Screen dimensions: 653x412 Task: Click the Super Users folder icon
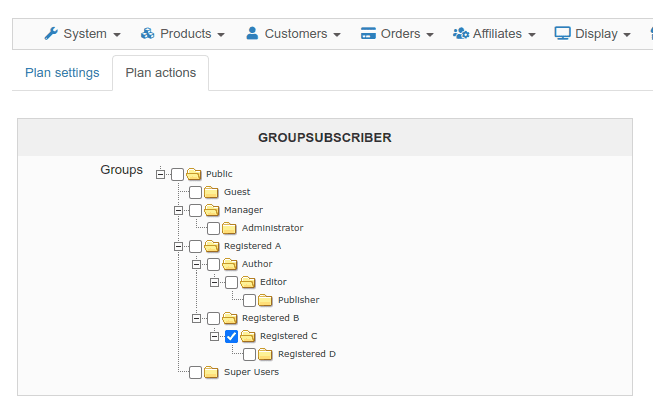coord(211,372)
